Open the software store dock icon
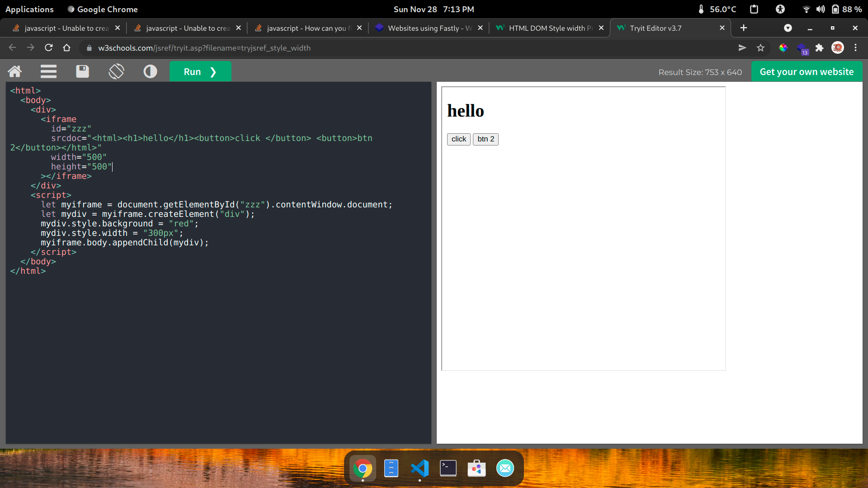The width and height of the screenshot is (868, 488). click(476, 469)
